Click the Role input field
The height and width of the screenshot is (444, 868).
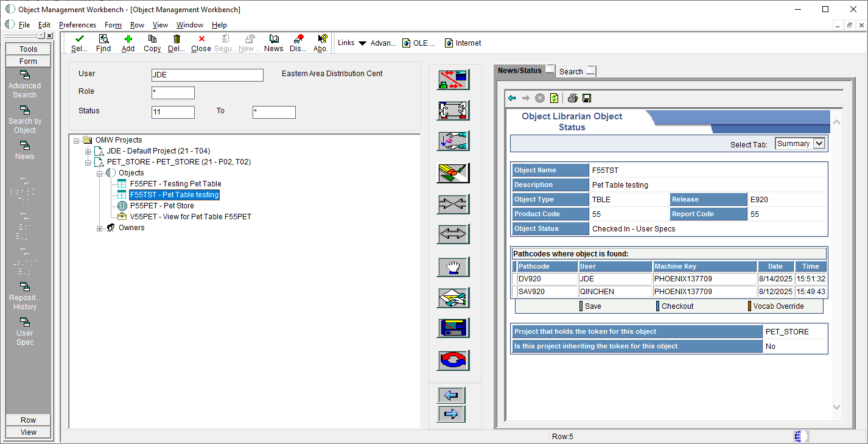pyautogui.click(x=173, y=93)
